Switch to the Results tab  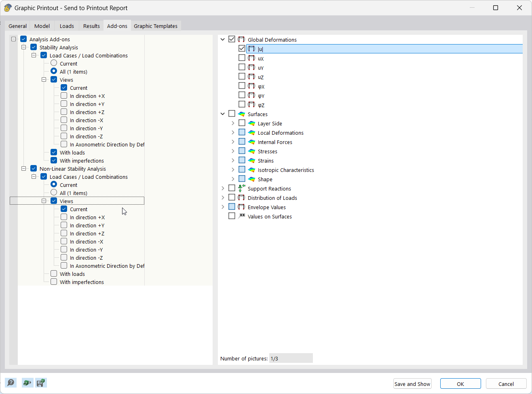point(91,25)
